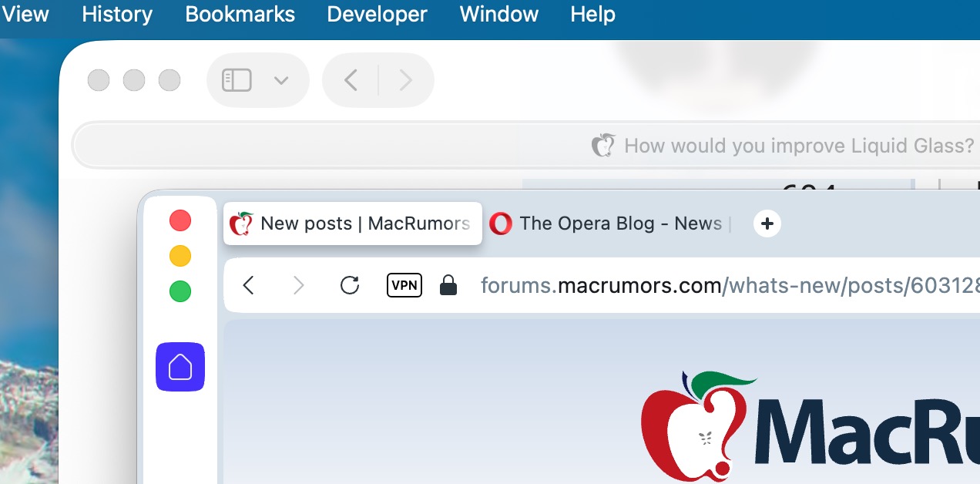
Task: Click the MacRumors favicon on the first Opera tab
Action: pos(242,224)
